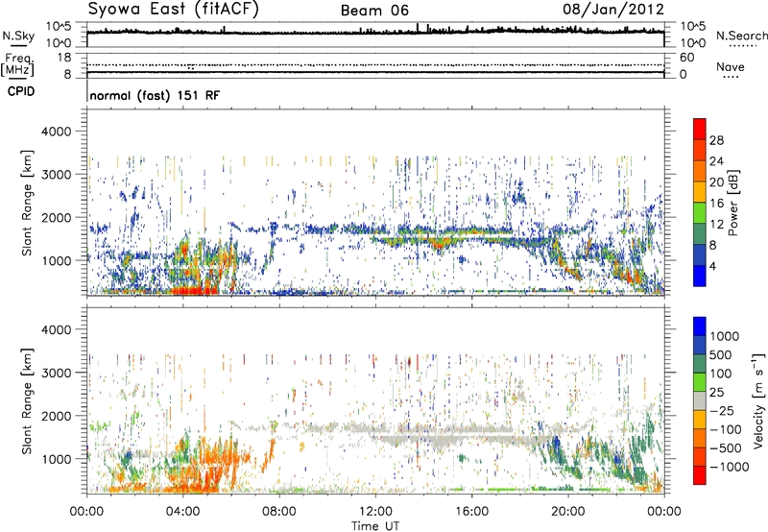Click the 'Time UT' axis title
Image resolution: width=768 pixels, height=532 pixels.
[375, 526]
